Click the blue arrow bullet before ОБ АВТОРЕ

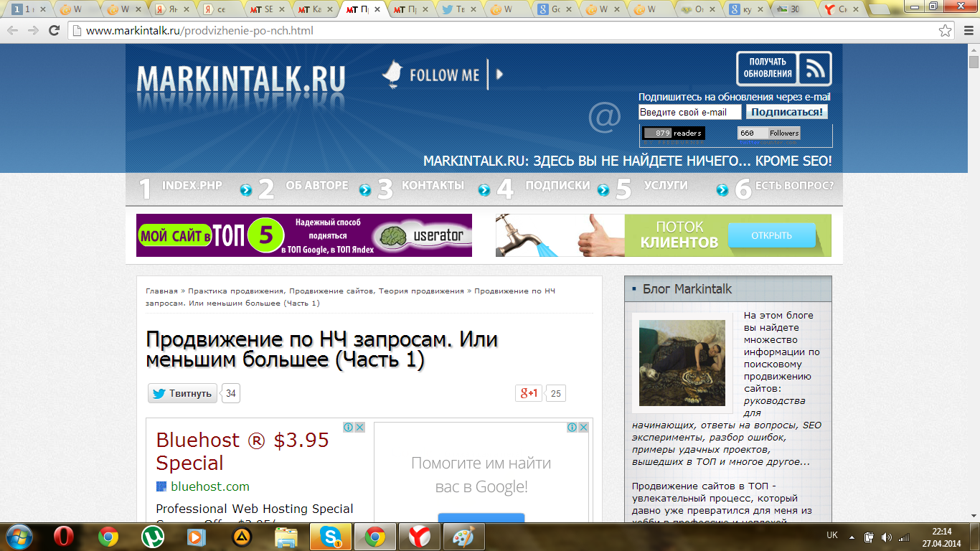246,190
